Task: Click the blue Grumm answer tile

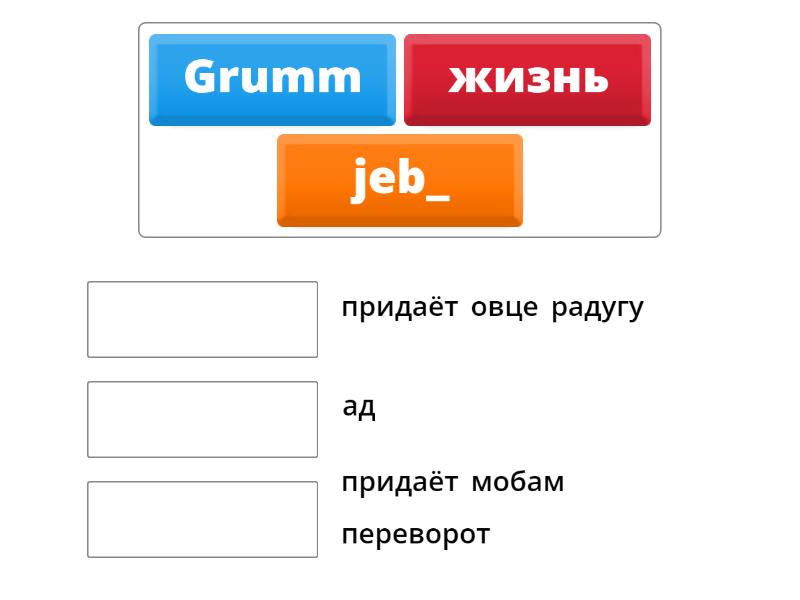Action: pyautogui.click(x=272, y=79)
